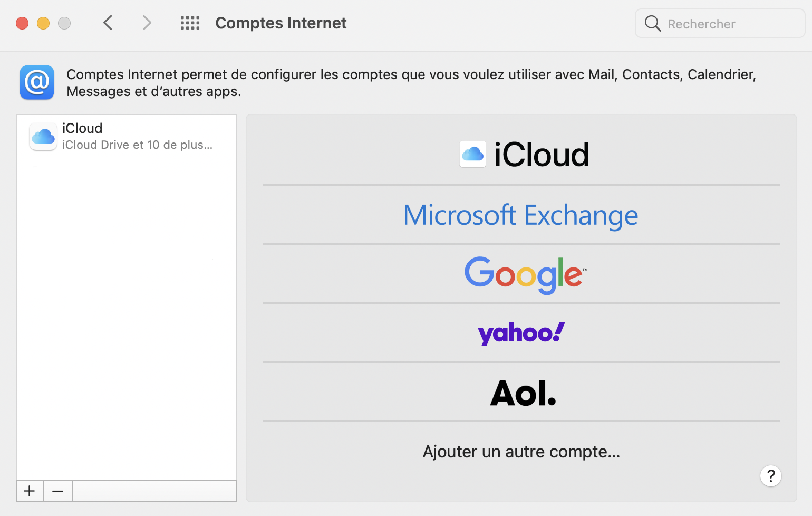Choose Yahoo account provider

[521, 333]
